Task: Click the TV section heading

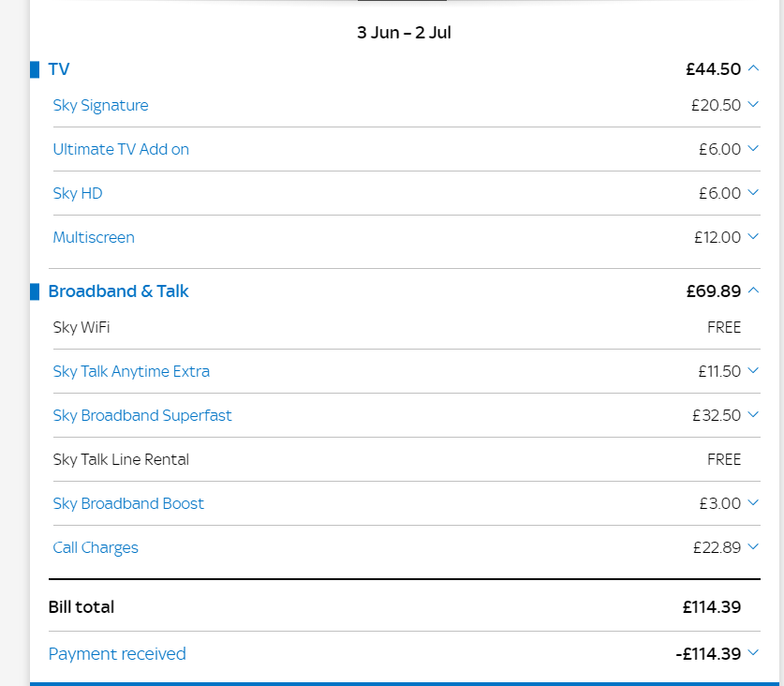Action: click(59, 68)
